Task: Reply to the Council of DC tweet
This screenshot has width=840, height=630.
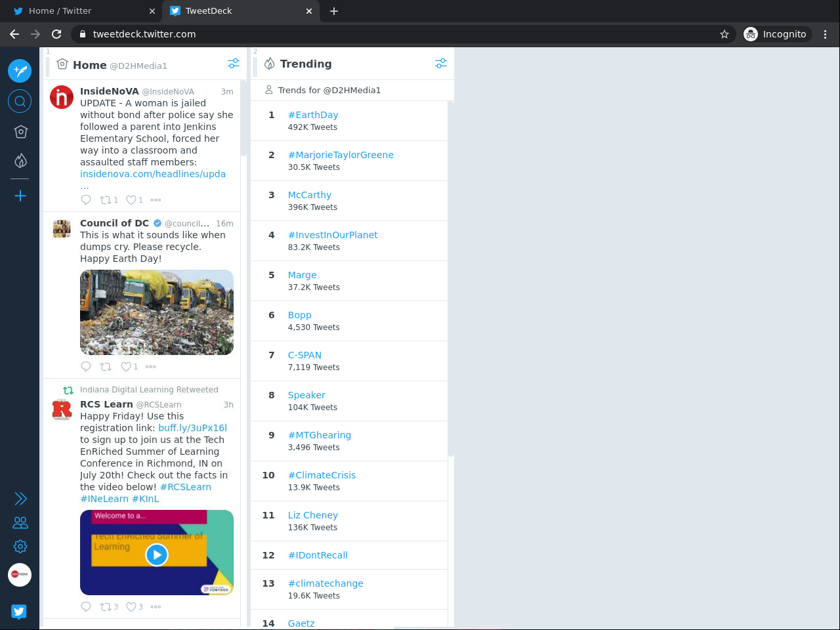Action: [x=86, y=367]
